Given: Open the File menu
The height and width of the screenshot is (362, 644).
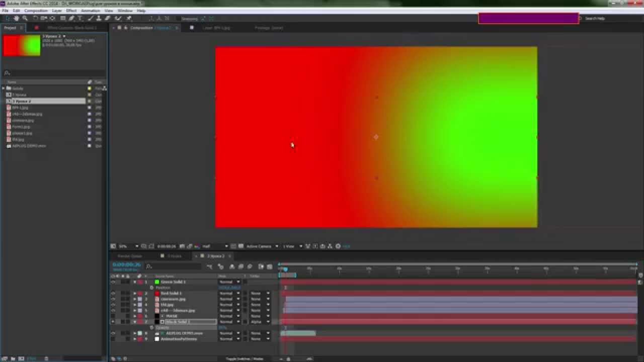Looking at the screenshot, I should (5, 11).
